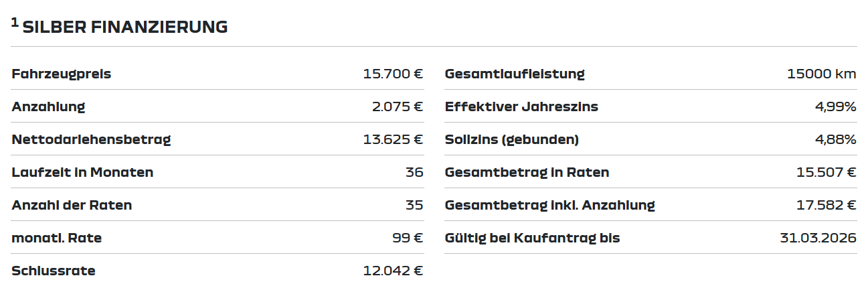Click the Fahrzeugpreis label

tap(62, 74)
